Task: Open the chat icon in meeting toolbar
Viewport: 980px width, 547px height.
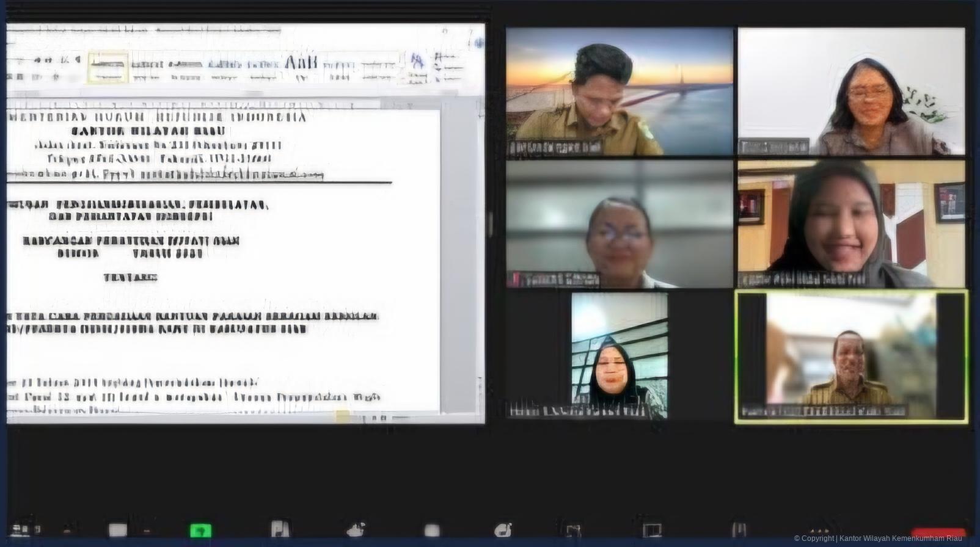Action: coord(356,529)
